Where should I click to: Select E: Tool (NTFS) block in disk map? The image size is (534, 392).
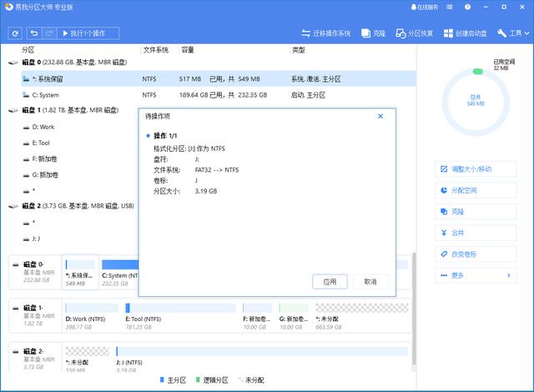pyautogui.click(x=180, y=317)
